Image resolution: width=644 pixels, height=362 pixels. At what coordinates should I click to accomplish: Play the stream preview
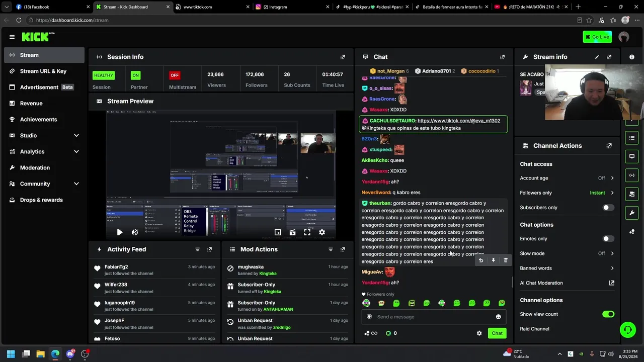pyautogui.click(x=120, y=232)
